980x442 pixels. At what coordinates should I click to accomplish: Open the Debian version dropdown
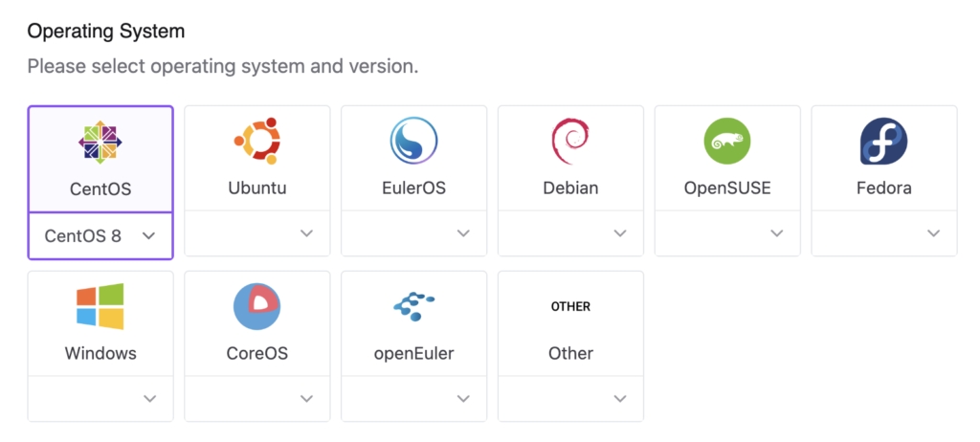tap(570, 233)
